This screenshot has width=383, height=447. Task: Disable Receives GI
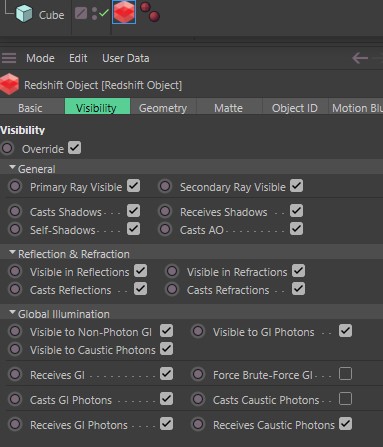tap(166, 374)
